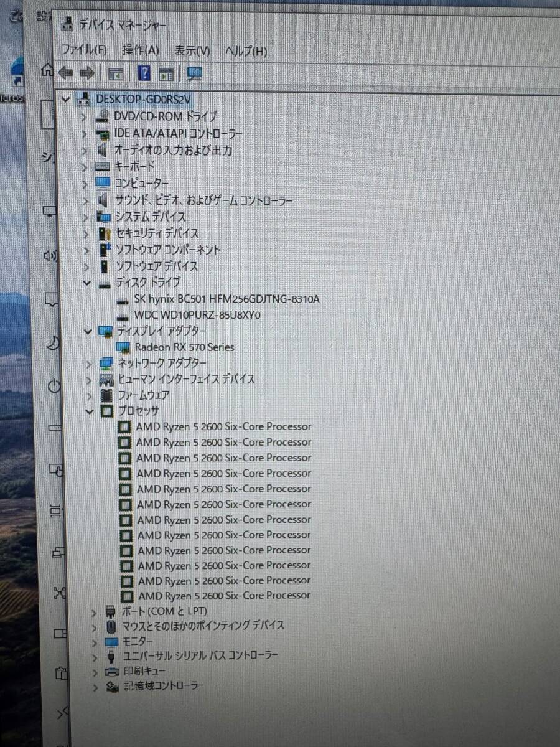Toggle the console tree toolbar icon
The height and width of the screenshot is (747, 560).
coord(116,74)
